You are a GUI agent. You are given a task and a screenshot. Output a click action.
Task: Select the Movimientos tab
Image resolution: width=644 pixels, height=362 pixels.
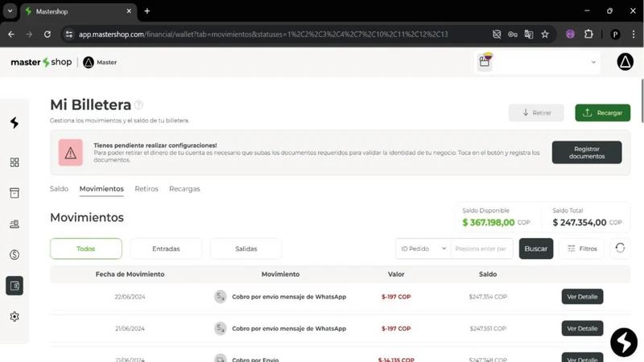[x=101, y=189]
